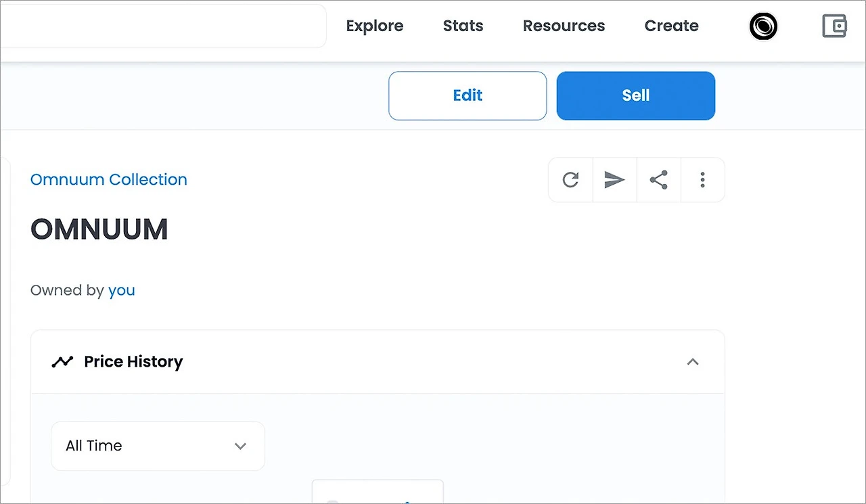
Task: Open the profile avatar icon
Action: 763,27
